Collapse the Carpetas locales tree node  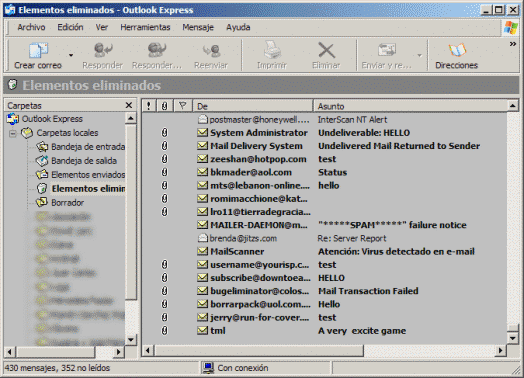pyautogui.click(x=13, y=133)
